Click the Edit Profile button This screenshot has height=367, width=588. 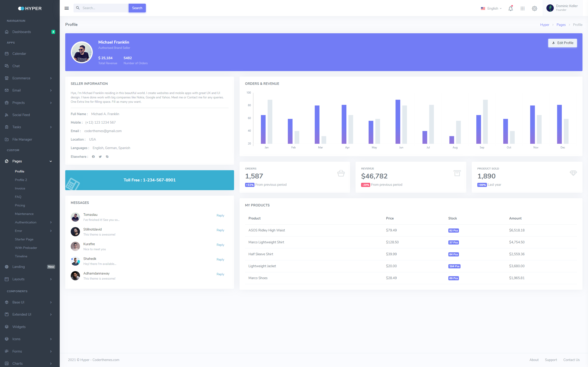tap(562, 43)
